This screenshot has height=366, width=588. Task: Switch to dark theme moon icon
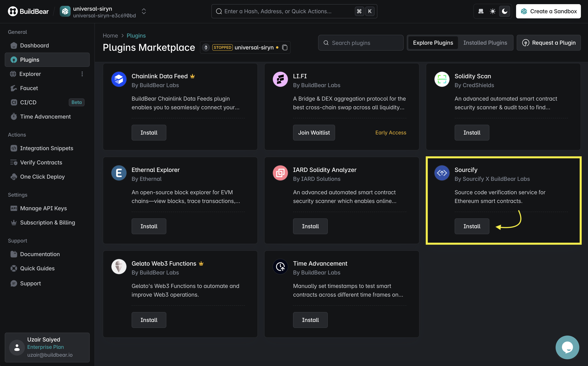(504, 11)
